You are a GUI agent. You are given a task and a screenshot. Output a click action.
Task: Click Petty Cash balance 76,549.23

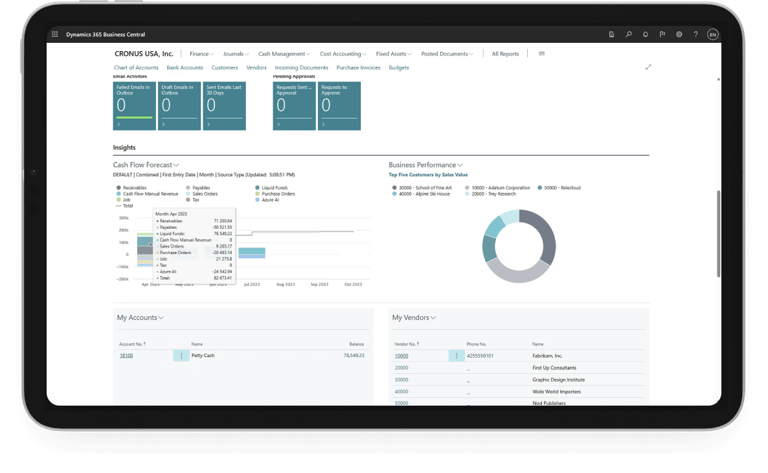(x=354, y=355)
